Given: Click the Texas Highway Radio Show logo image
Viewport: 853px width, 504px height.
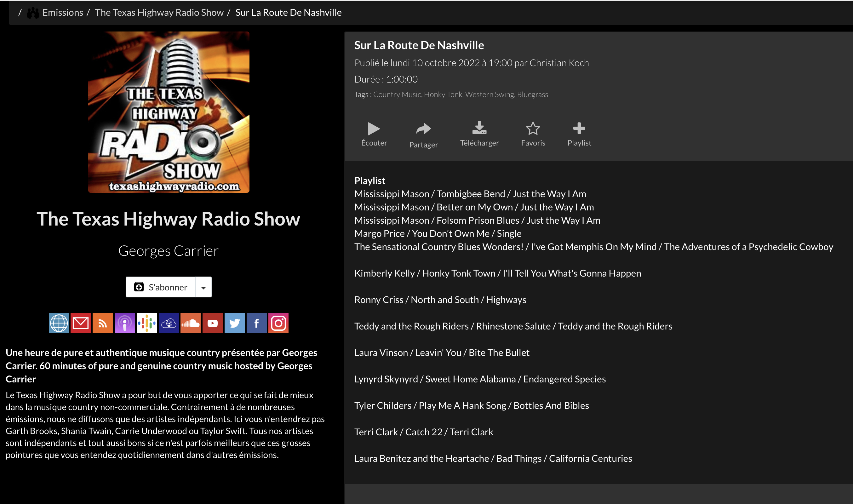Looking at the screenshot, I should [169, 112].
